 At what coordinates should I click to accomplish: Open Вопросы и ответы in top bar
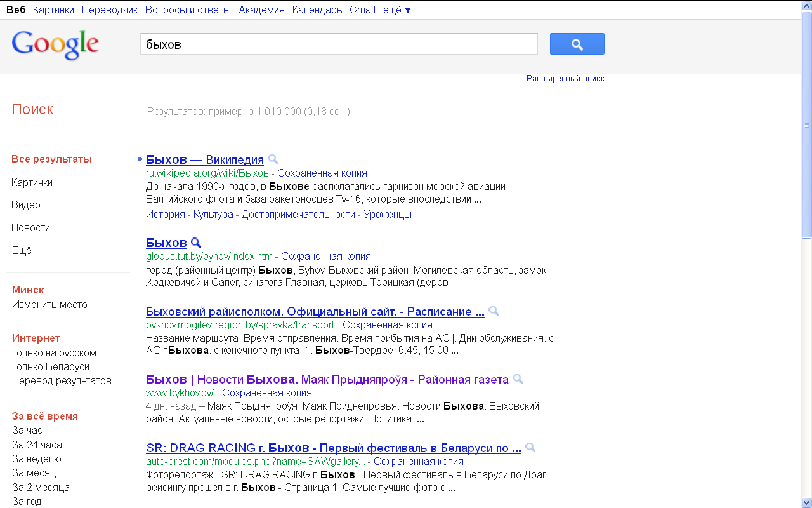[188, 10]
